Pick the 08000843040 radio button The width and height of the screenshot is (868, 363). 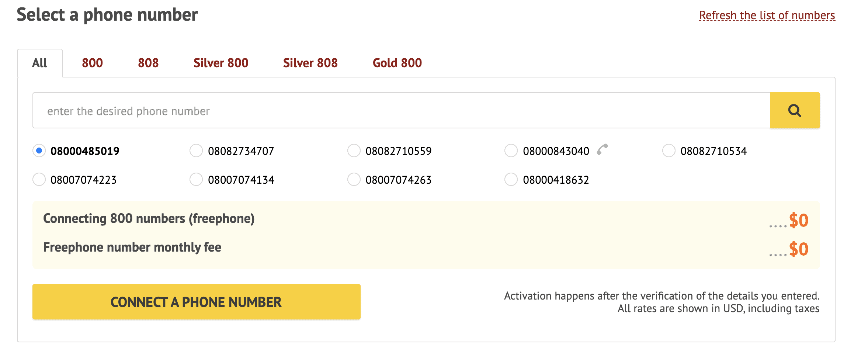coord(511,151)
